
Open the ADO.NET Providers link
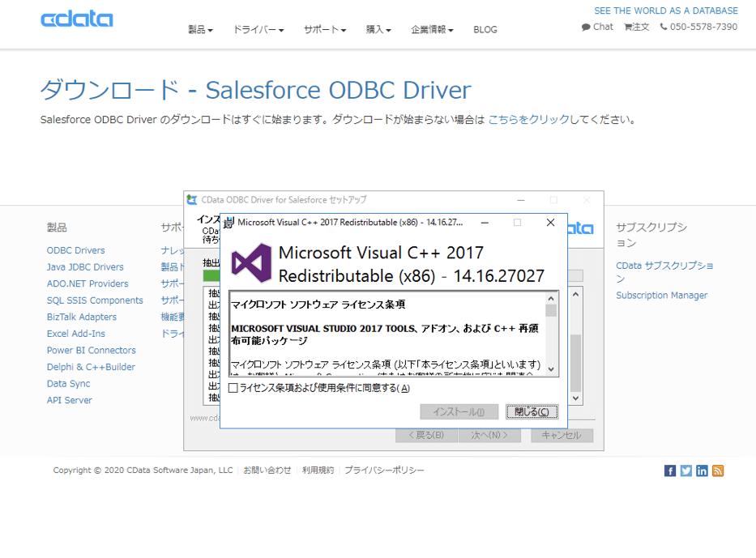(88, 283)
